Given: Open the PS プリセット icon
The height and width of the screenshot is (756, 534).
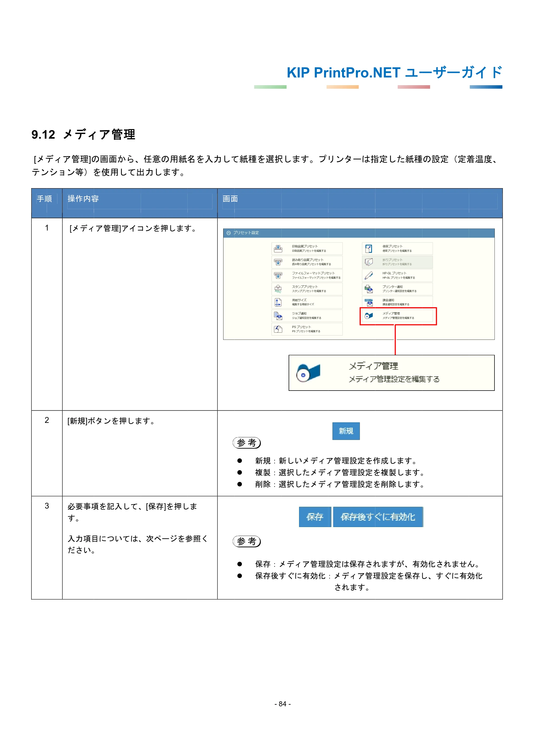Looking at the screenshot, I should tap(278, 329).
